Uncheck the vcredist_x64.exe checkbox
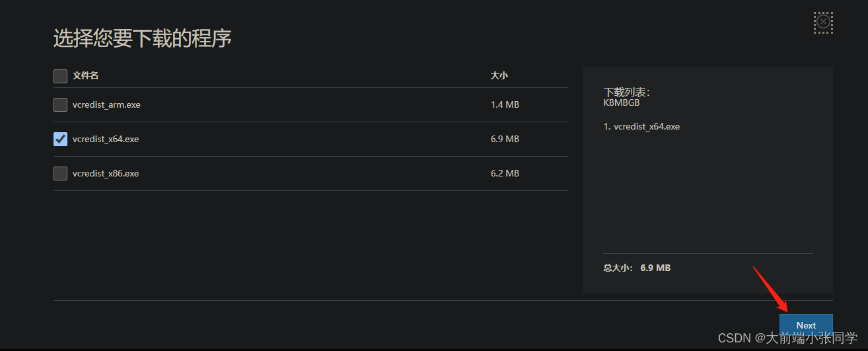This screenshot has width=868, height=351. coord(60,139)
